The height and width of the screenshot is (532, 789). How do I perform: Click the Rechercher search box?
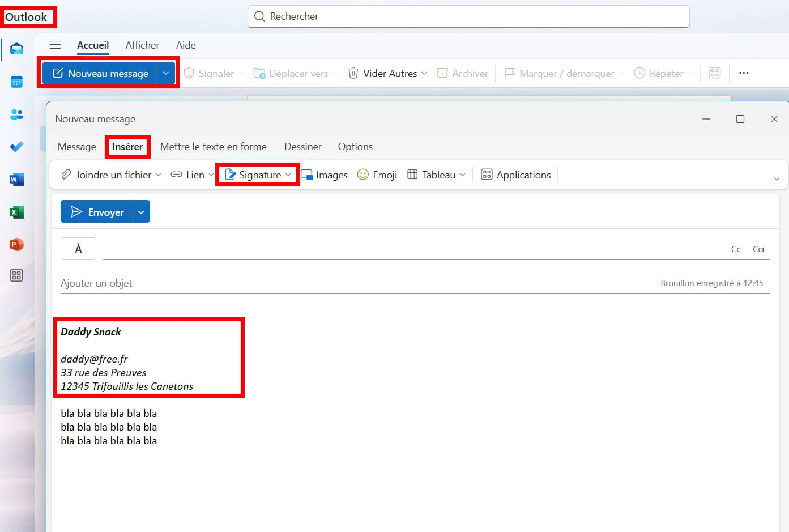click(468, 16)
